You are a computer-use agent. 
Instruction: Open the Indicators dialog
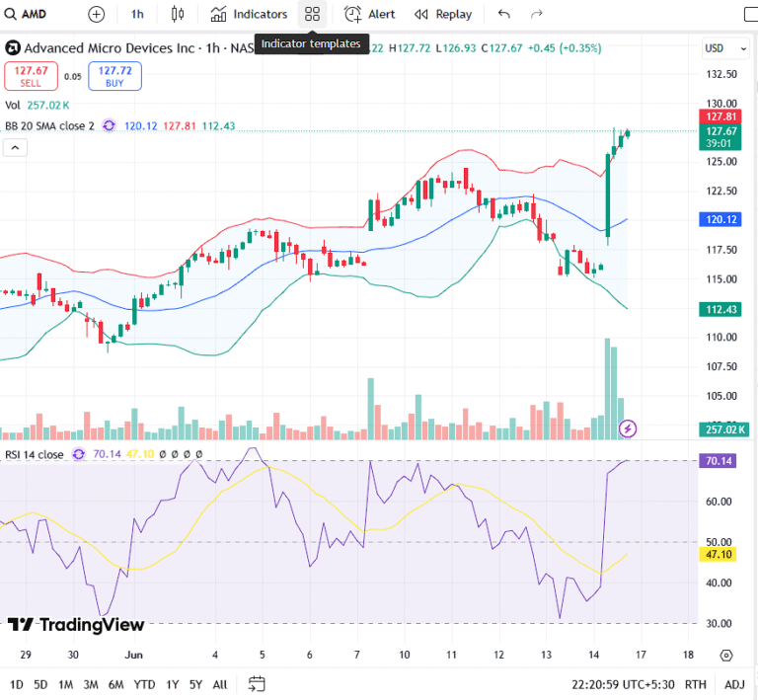pyautogui.click(x=249, y=15)
